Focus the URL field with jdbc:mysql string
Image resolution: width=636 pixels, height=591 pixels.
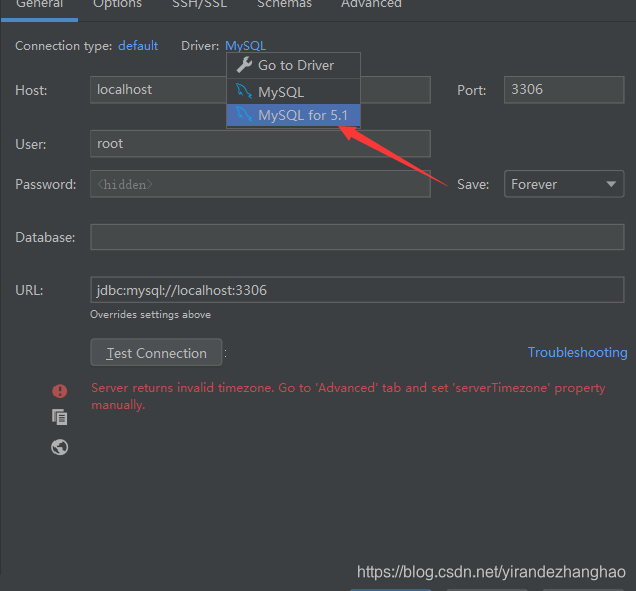tap(357, 290)
